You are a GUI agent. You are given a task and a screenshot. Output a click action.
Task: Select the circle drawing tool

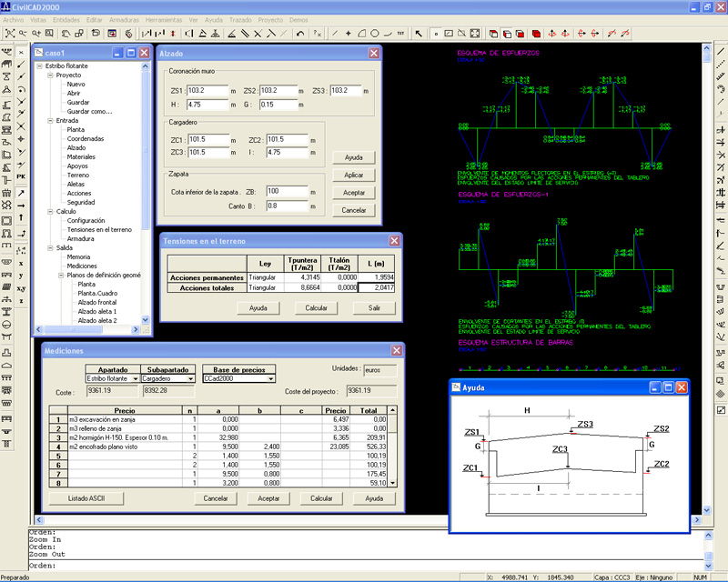pos(374,34)
